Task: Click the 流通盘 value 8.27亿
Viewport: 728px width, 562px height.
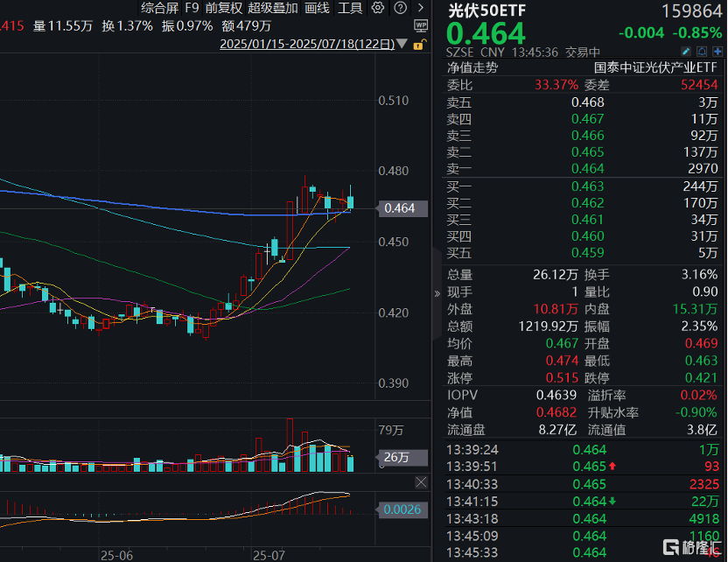Action: (557, 430)
